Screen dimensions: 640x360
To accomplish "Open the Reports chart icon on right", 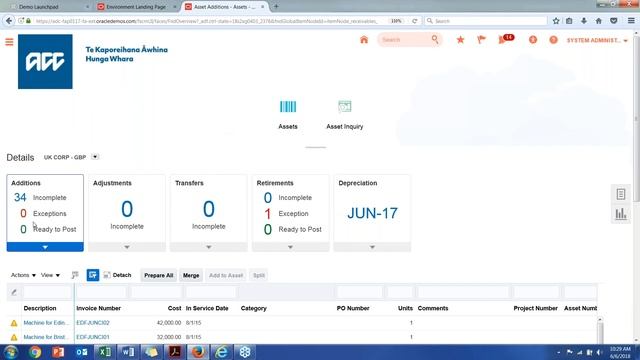I will pos(621,213).
